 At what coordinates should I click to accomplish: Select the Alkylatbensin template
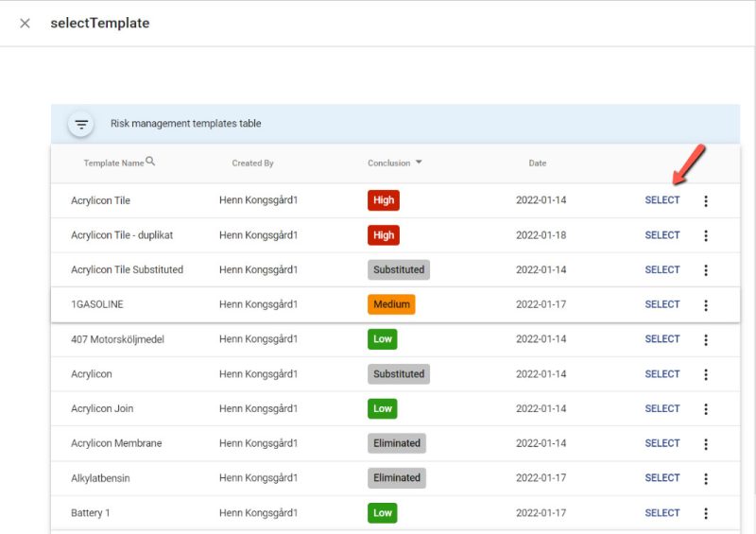coord(662,478)
